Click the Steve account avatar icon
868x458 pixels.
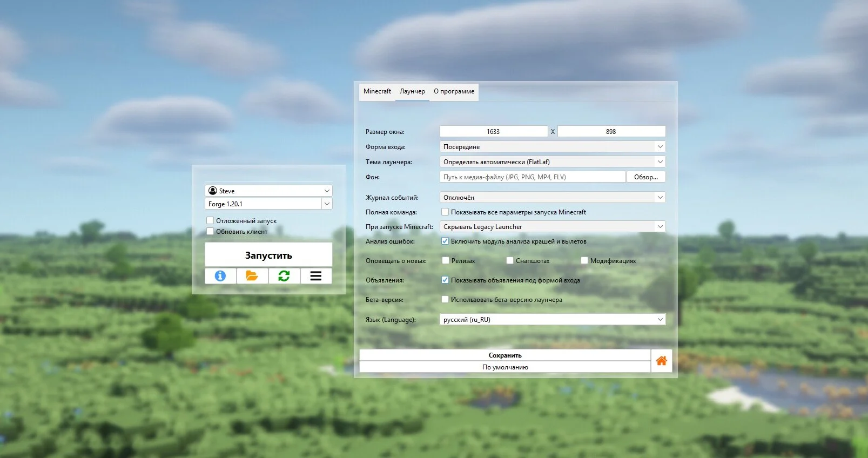tap(213, 191)
